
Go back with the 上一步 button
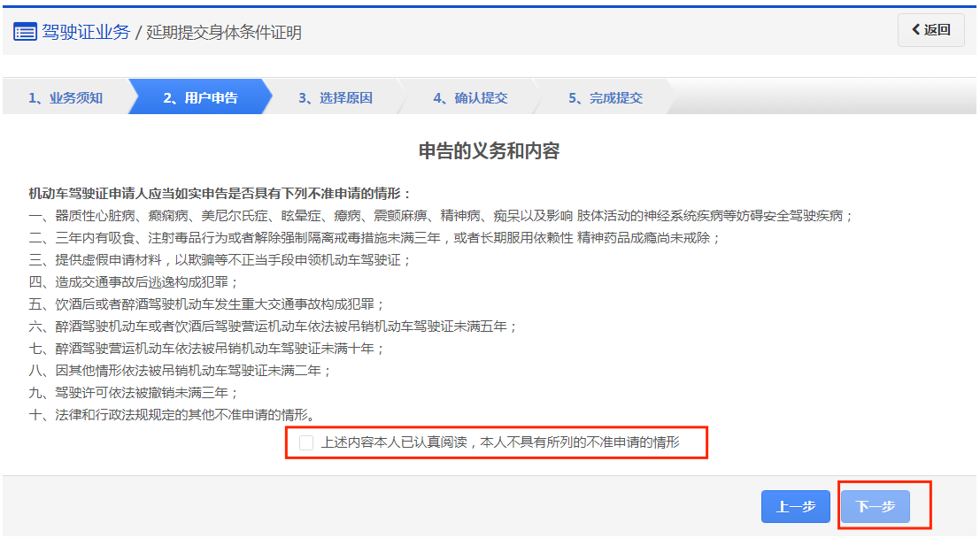(x=795, y=507)
